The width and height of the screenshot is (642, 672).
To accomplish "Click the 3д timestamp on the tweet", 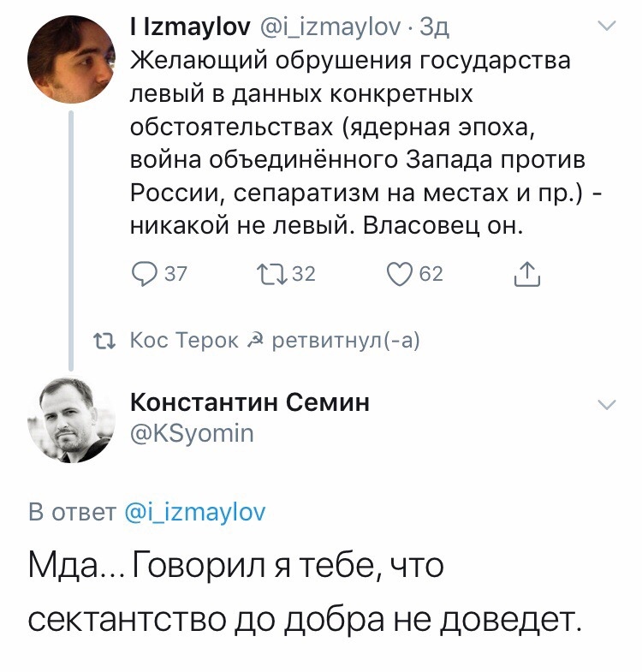I will click(434, 28).
